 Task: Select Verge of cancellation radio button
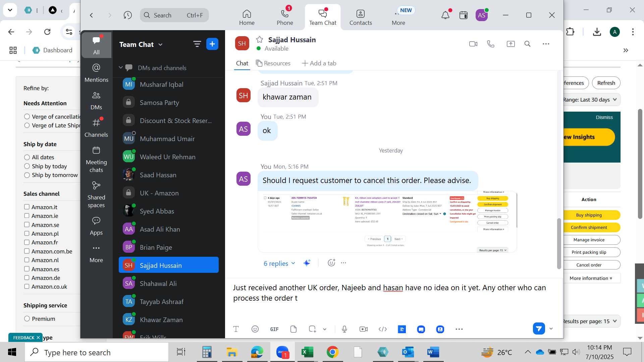(27, 117)
